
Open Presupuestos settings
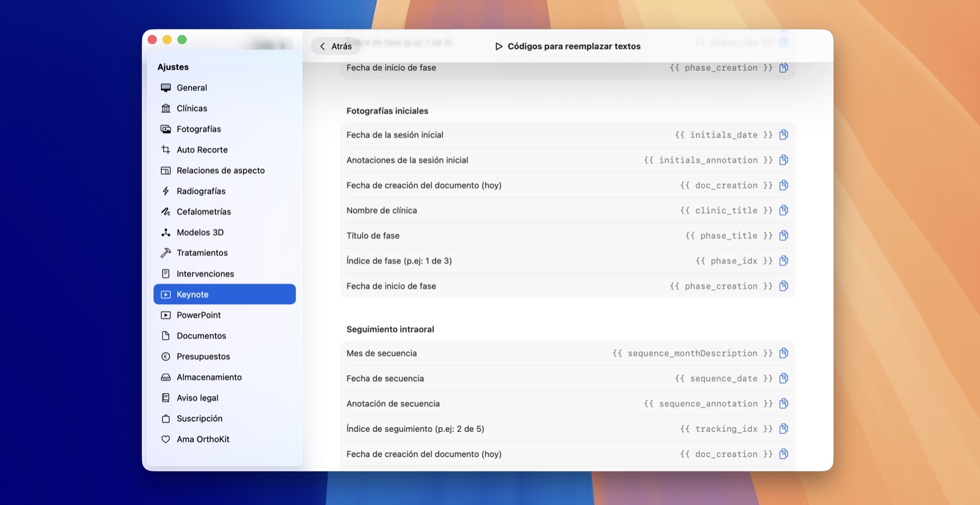tap(224, 356)
